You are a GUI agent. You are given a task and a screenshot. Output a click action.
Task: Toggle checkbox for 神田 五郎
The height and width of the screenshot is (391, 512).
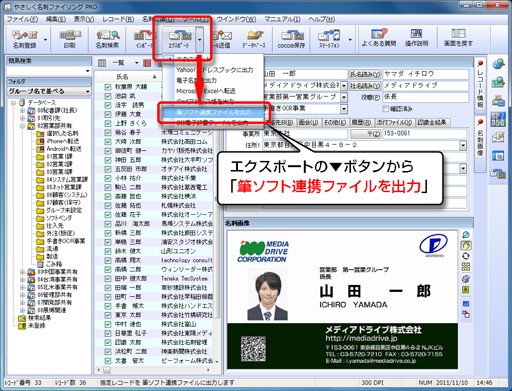(x=107, y=160)
